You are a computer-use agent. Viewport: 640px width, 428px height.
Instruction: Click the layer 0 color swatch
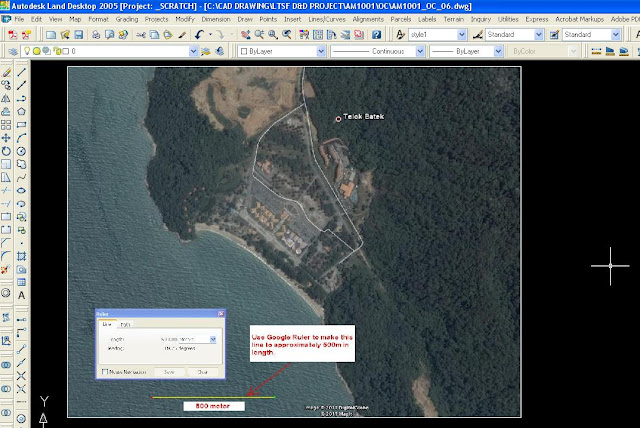click(x=65, y=51)
